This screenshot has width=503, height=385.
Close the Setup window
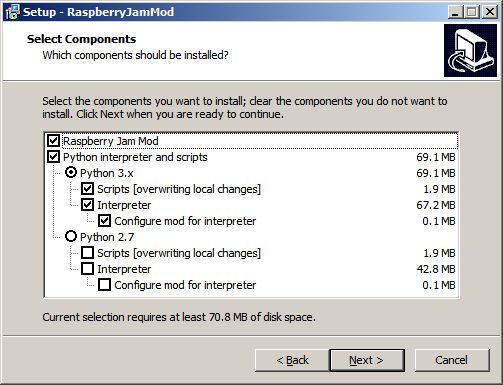tap(490, 12)
